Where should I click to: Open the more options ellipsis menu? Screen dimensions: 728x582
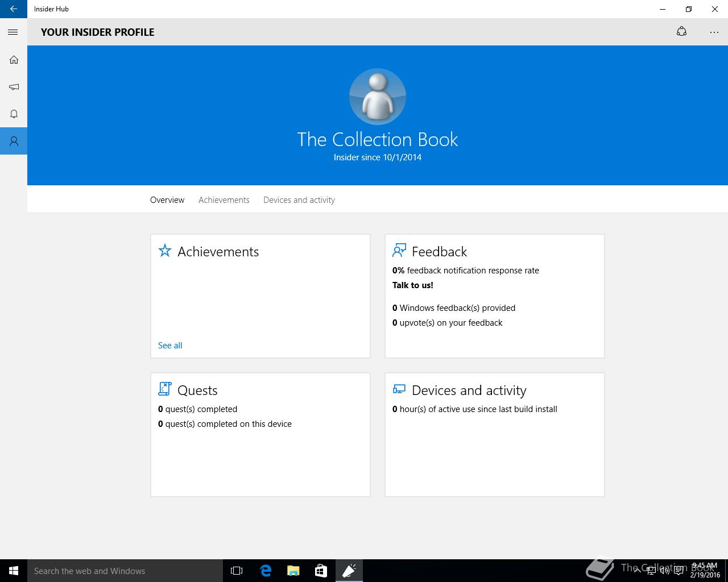coord(714,32)
